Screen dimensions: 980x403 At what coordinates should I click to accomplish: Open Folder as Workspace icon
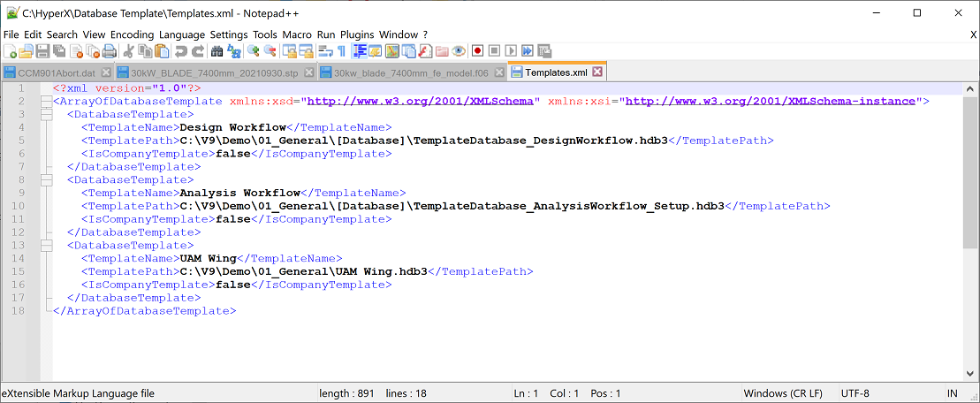(442, 50)
